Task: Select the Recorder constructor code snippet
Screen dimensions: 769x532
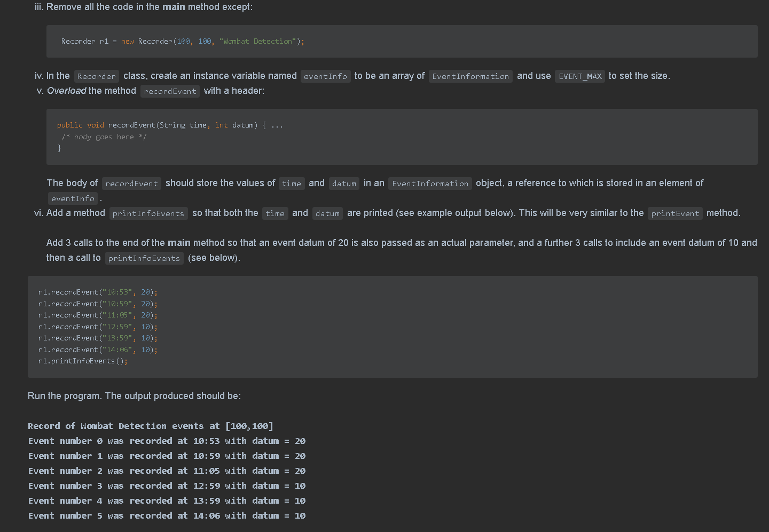Action: (182, 41)
